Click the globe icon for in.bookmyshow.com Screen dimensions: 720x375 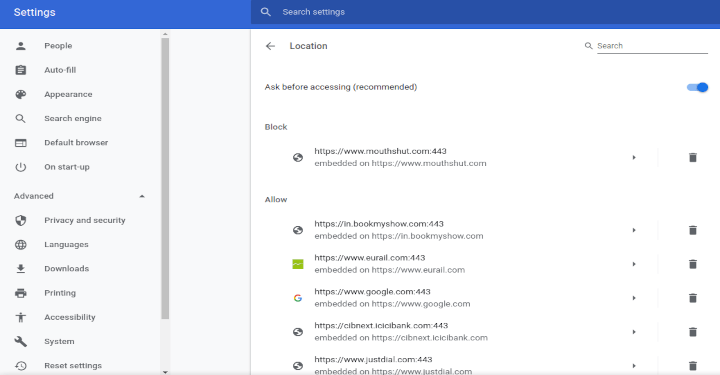pos(298,230)
